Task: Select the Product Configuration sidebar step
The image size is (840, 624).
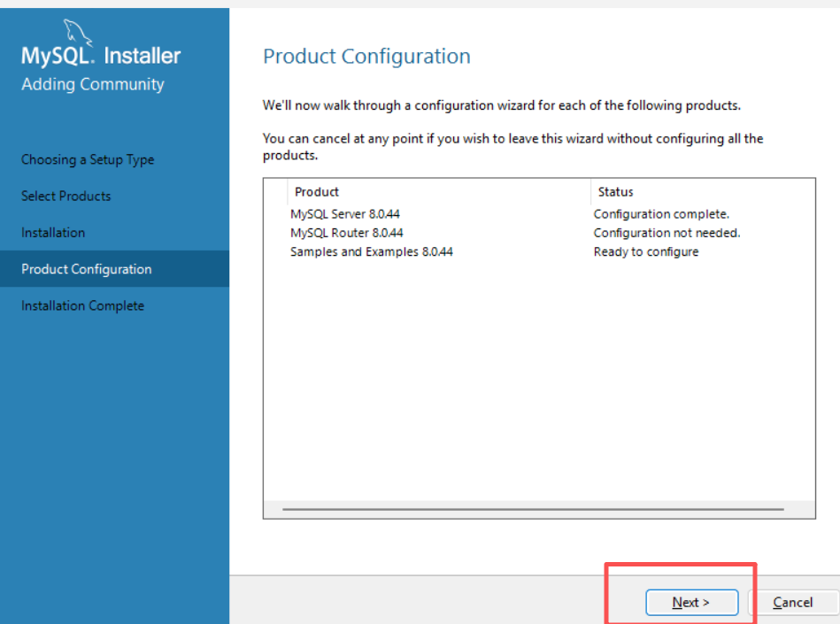Action: 115,269
